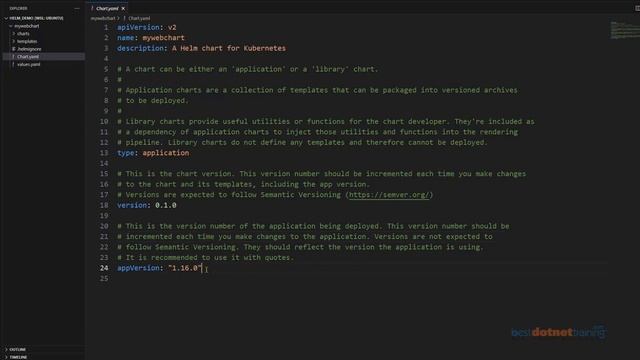Click the Chart.yaml breadcrumb segment
Viewport: 640px width, 360px height.
pos(139,18)
